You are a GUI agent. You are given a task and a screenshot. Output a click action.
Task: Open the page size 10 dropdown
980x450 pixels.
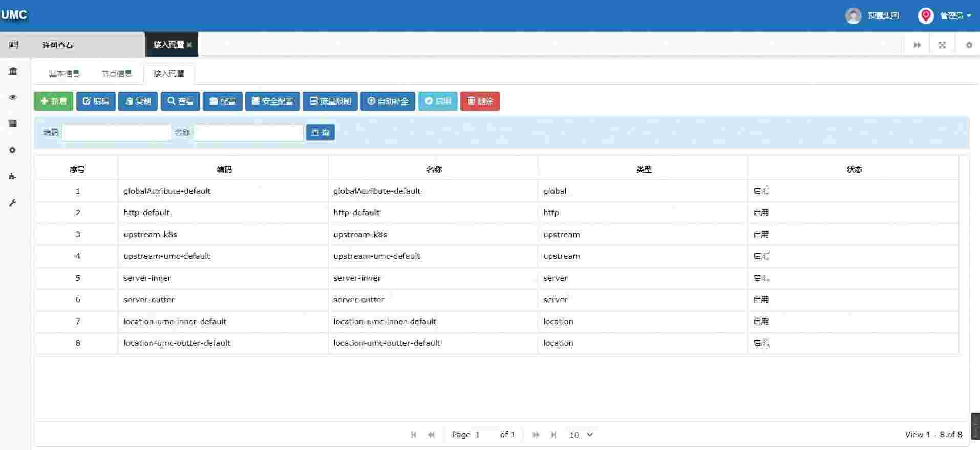click(581, 435)
